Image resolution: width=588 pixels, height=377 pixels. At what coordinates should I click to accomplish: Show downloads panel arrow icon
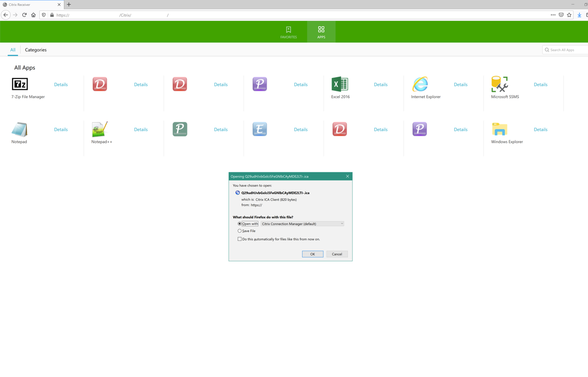pos(579,15)
